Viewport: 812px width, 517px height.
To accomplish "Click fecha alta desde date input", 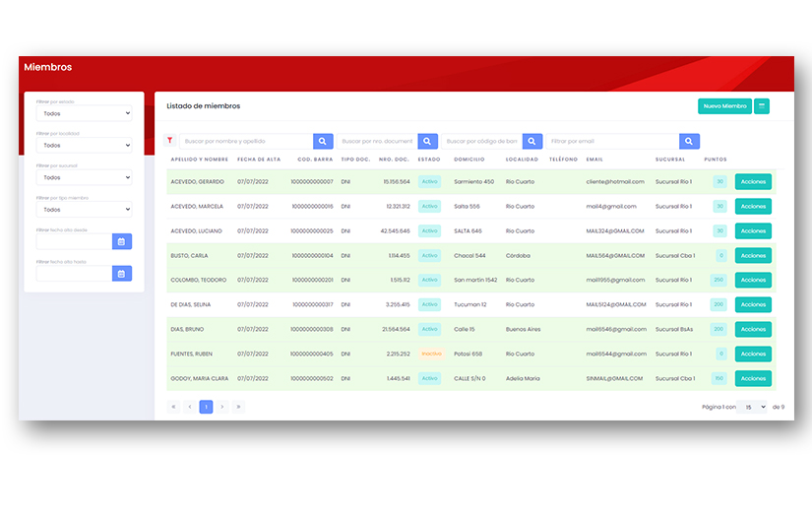I will pos(74,241).
